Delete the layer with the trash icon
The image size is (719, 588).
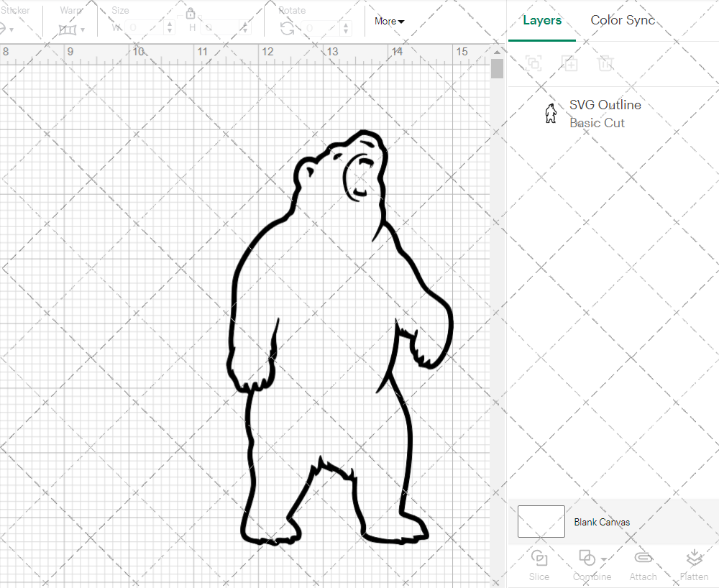605,63
